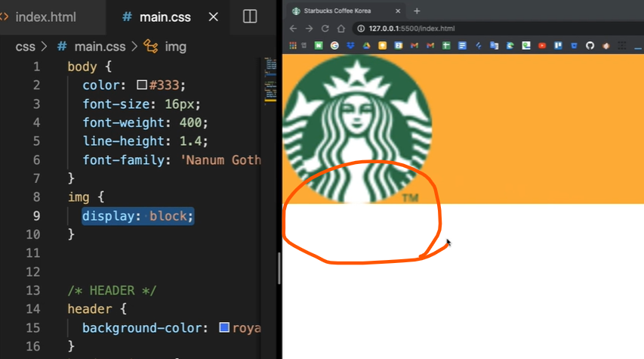
Task: Open the YouTube bookmark
Action: point(542,45)
